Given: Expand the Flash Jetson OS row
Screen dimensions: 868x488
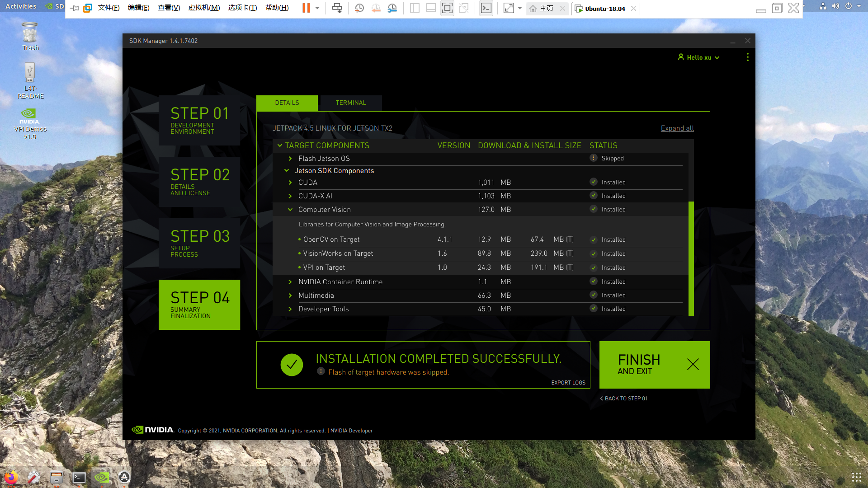Looking at the screenshot, I should coord(290,159).
